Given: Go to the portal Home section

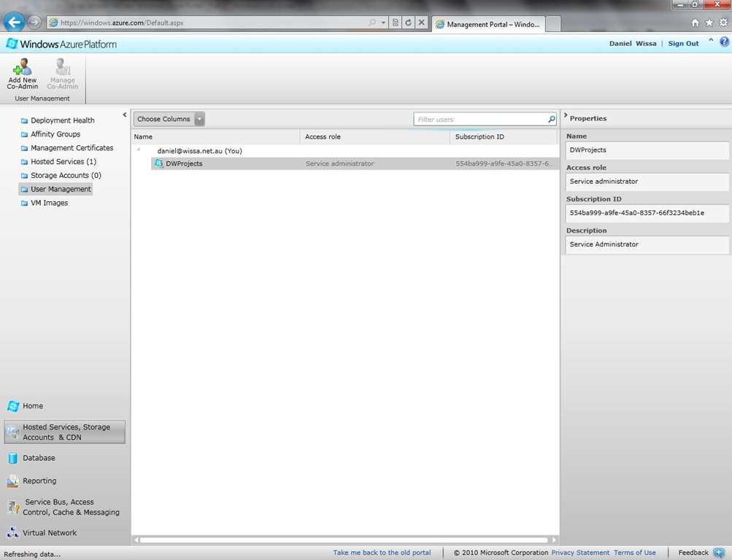Looking at the screenshot, I should point(32,406).
